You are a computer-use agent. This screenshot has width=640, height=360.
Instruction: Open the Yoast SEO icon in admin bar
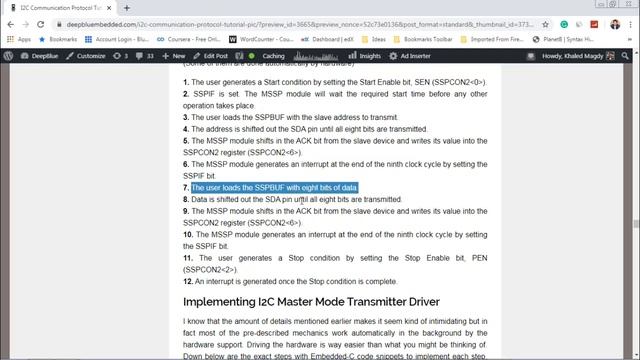[x=239, y=56]
